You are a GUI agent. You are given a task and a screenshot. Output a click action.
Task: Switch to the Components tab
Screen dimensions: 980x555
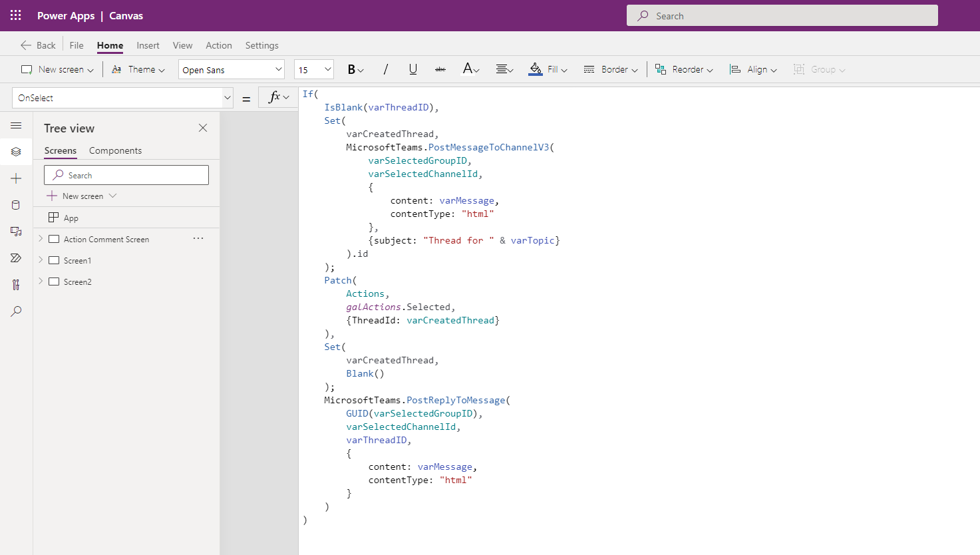[x=115, y=150]
